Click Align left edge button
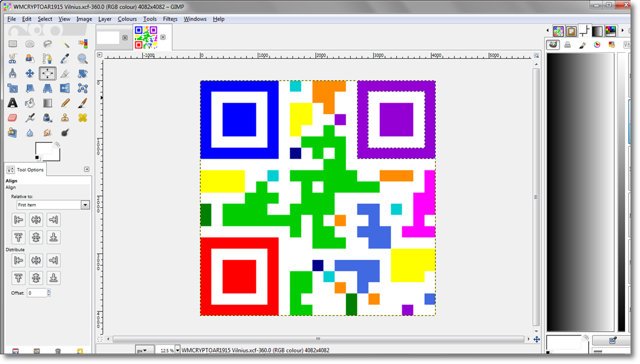 click(18, 220)
